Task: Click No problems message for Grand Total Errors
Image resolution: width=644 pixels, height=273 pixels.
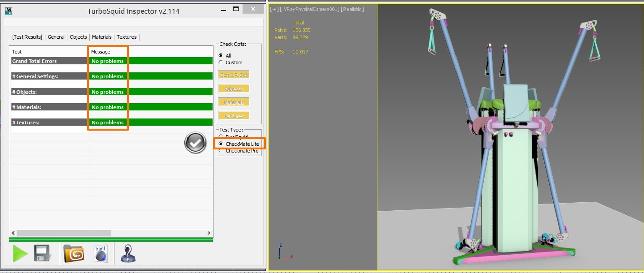Action: (x=107, y=61)
